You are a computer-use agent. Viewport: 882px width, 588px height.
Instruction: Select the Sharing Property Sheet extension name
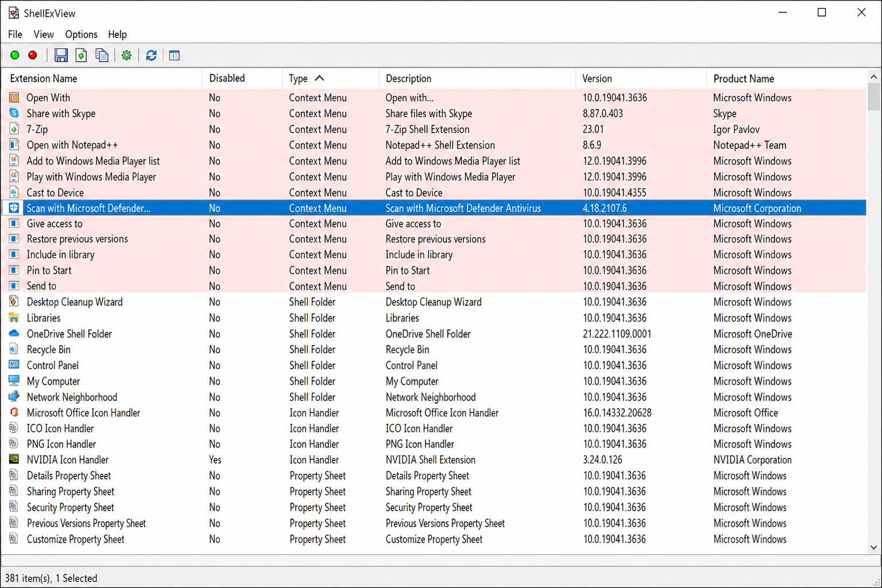pos(71,492)
